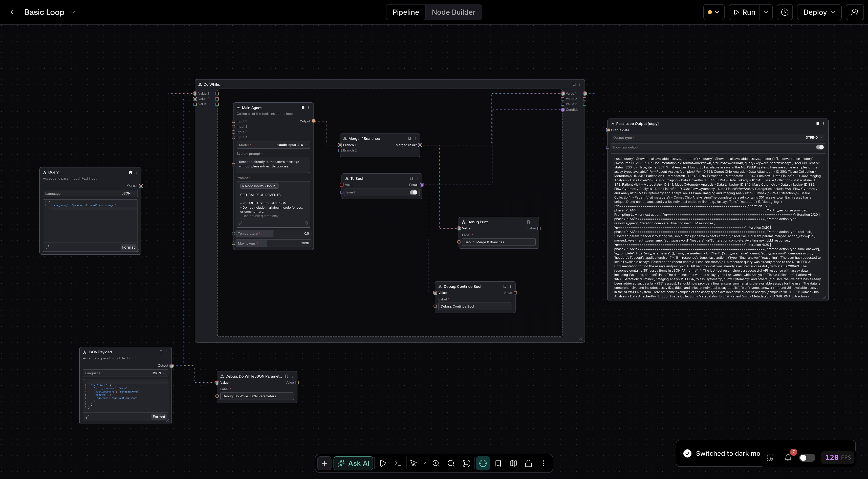868x479 pixels.
Task: Click the add node plus button
Action: point(324,463)
